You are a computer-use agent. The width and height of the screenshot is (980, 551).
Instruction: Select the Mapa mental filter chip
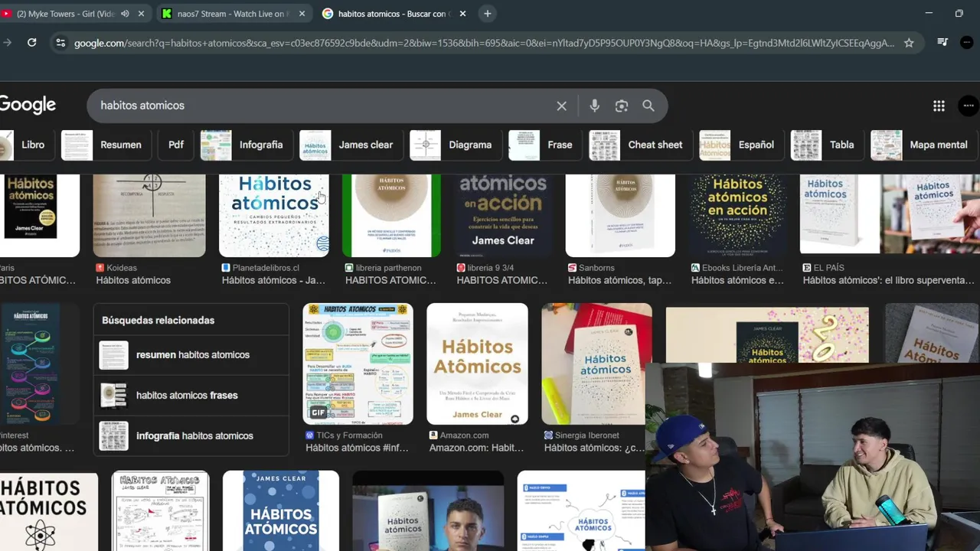[923, 145]
